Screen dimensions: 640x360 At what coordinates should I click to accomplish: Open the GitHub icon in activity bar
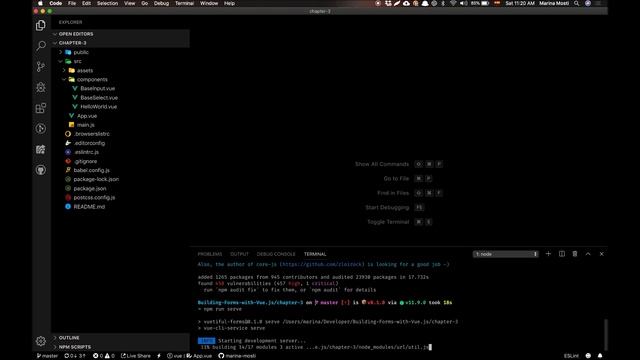click(x=41, y=170)
